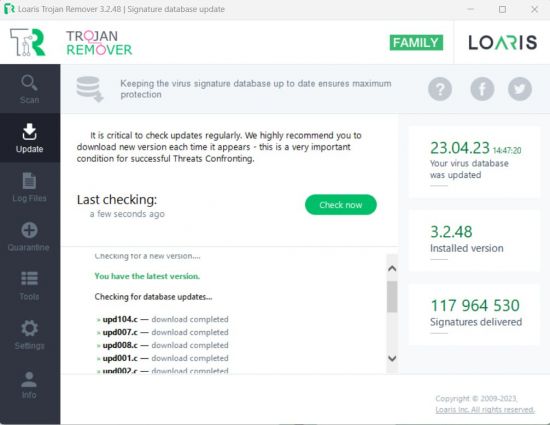Click the upd104.c download completed row
Image resolution: width=550 pixels, height=425 pixels.
click(x=162, y=319)
